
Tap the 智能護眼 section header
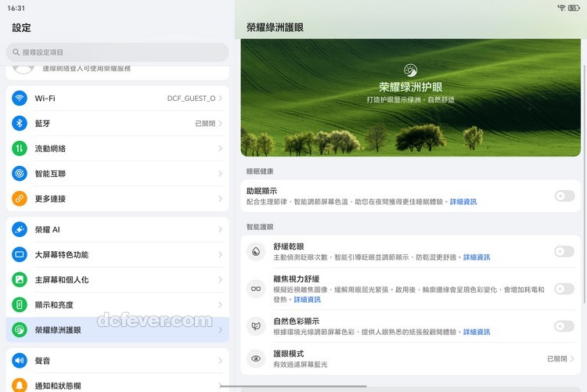260,226
